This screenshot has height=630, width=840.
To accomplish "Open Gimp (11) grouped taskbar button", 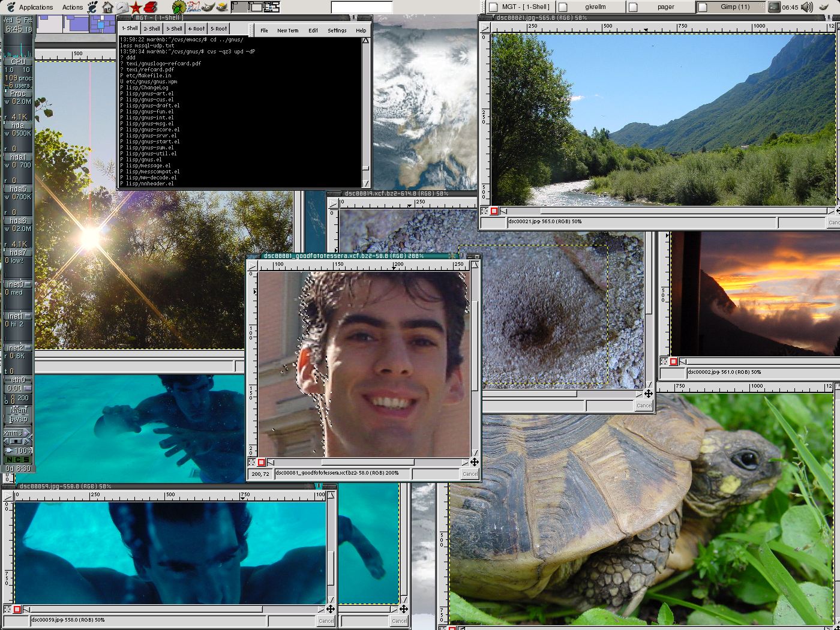I will click(x=730, y=7).
